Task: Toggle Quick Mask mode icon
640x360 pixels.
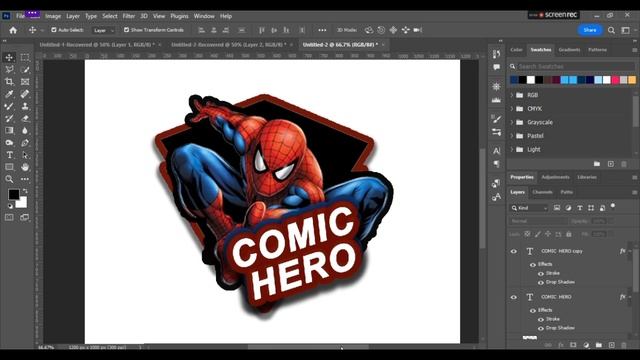Action: pos(9,218)
